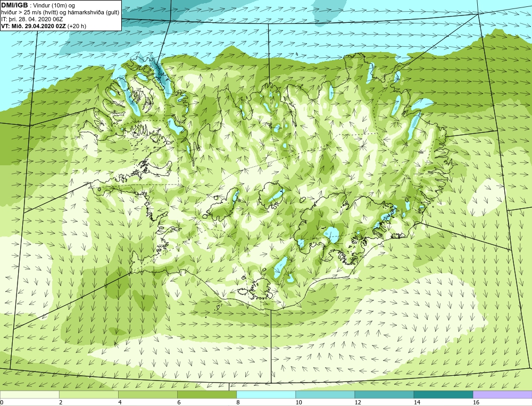Viewport: 532px width, 406px height.
Task: Click the 0–2 m/s palest legend swatch
Action: pyautogui.click(x=29, y=394)
